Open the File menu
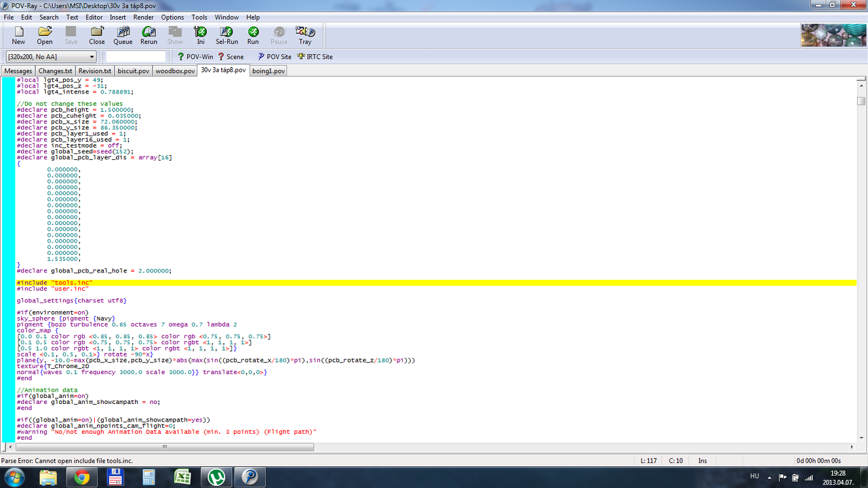 [9, 17]
